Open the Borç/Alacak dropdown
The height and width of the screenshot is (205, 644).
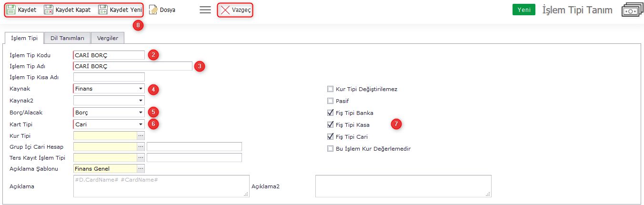(141, 113)
